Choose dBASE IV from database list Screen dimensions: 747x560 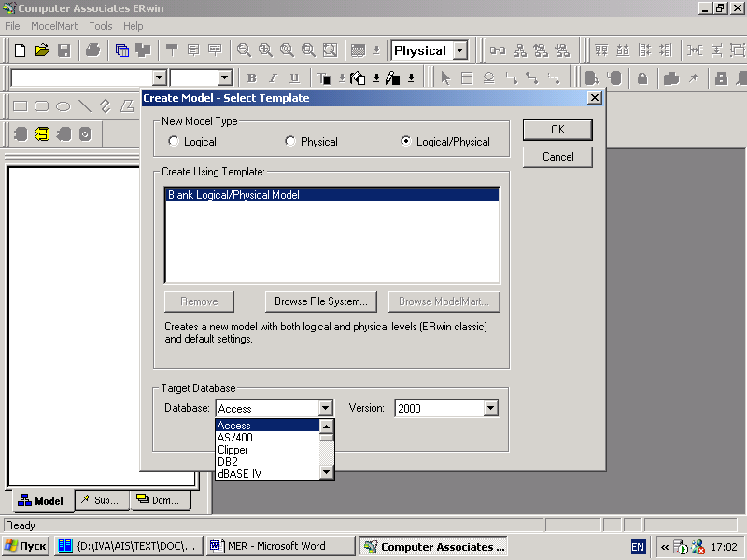tap(267, 474)
